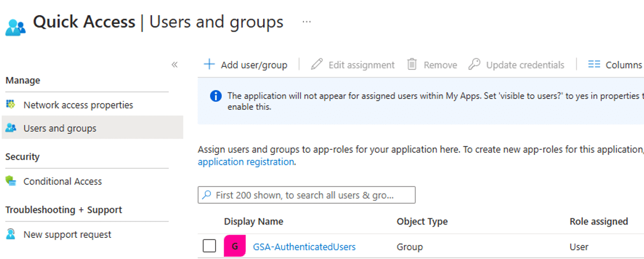Click Edit assignment text
This screenshot has height=259, width=644.
click(x=361, y=65)
